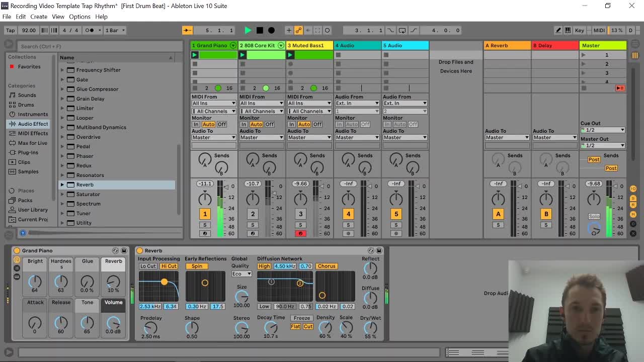Viewport: 644px width, 362px height.
Task: Adjust the reverb Decay Time knob
Action: [x=271, y=327]
